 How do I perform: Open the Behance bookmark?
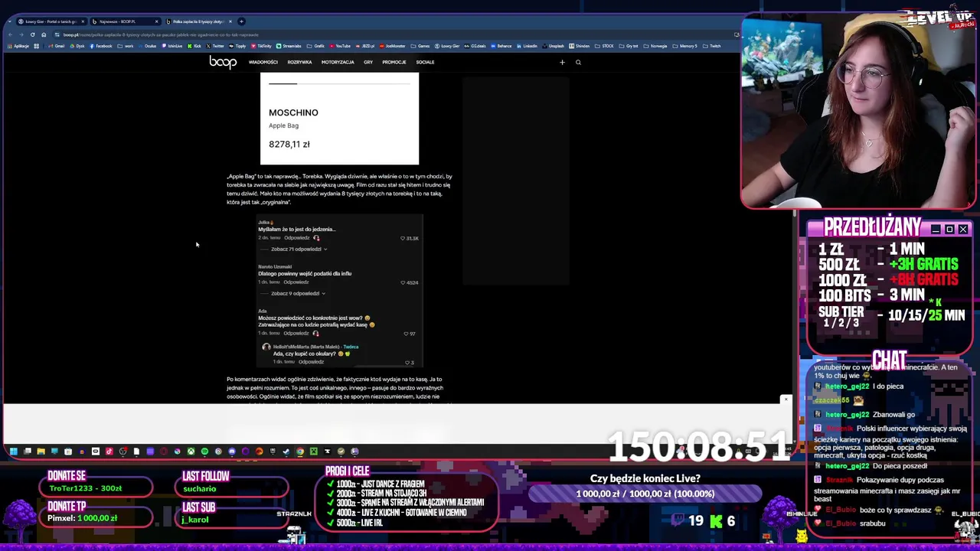tap(501, 46)
